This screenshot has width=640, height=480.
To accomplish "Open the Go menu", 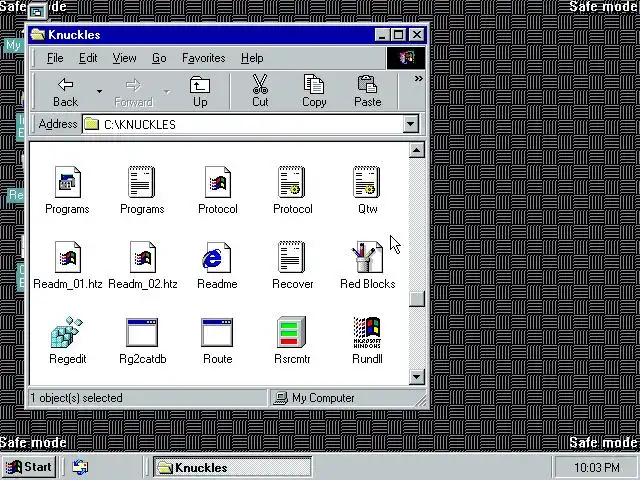I will tap(159, 58).
